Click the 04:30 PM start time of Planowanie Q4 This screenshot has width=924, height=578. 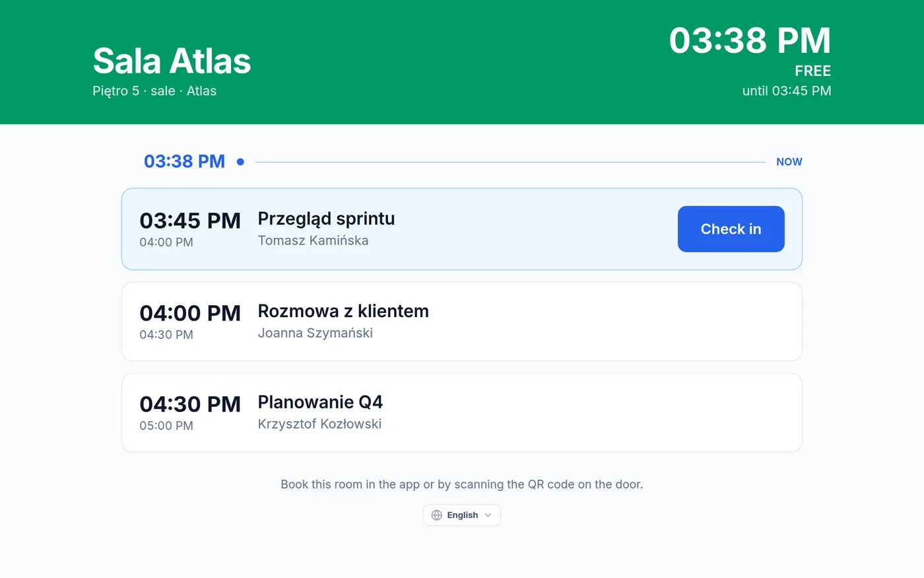[190, 404]
